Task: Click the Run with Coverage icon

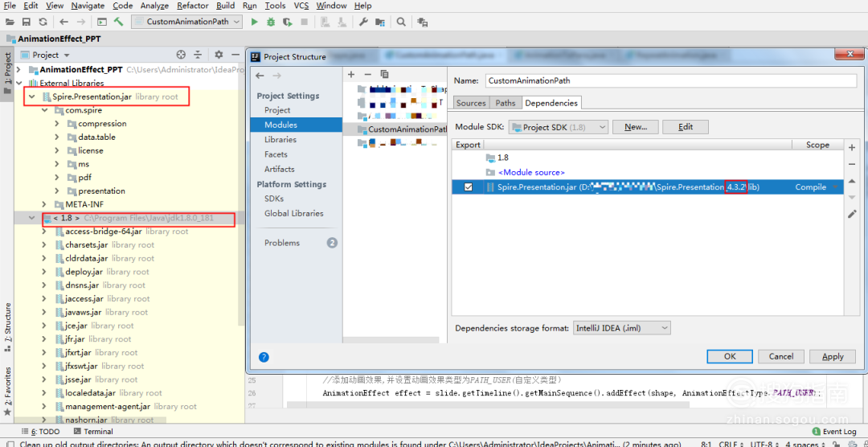Action: [x=287, y=22]
